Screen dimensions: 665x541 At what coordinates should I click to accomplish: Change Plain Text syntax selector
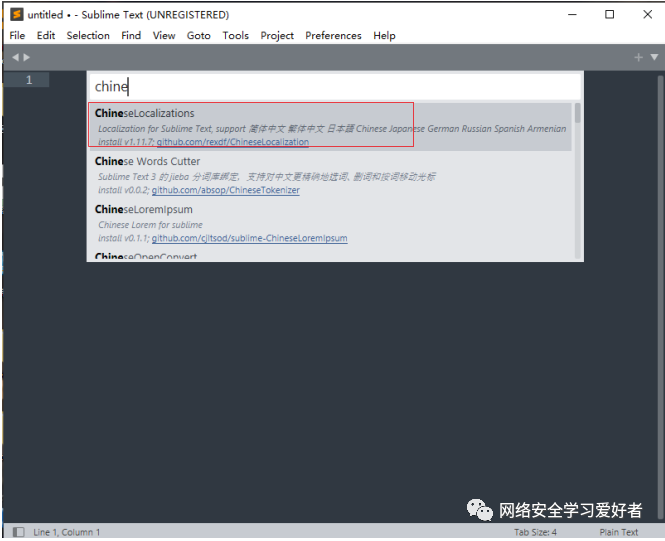coord(618,532)
